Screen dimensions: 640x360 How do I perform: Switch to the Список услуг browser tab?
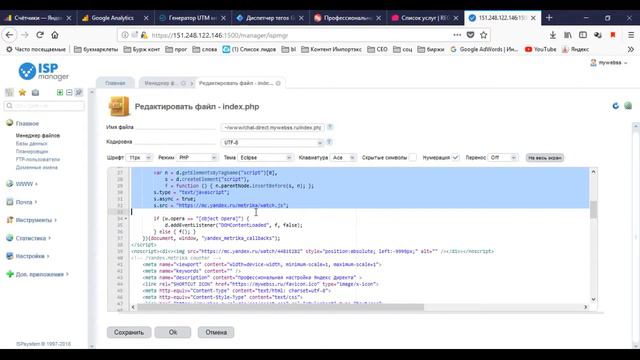tap(425, 18)
